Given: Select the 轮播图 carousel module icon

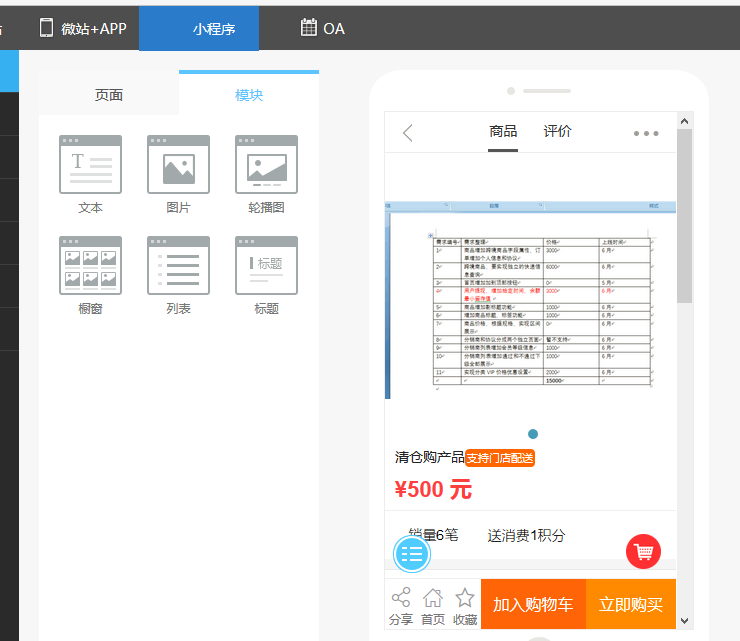Looking at the screenshot, I should (266, 164).
